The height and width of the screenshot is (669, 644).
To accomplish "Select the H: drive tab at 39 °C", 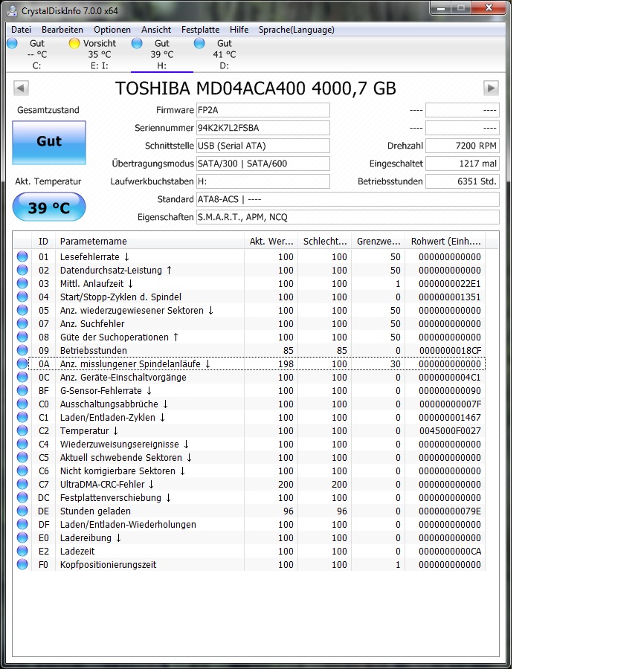I will point(162,54).
